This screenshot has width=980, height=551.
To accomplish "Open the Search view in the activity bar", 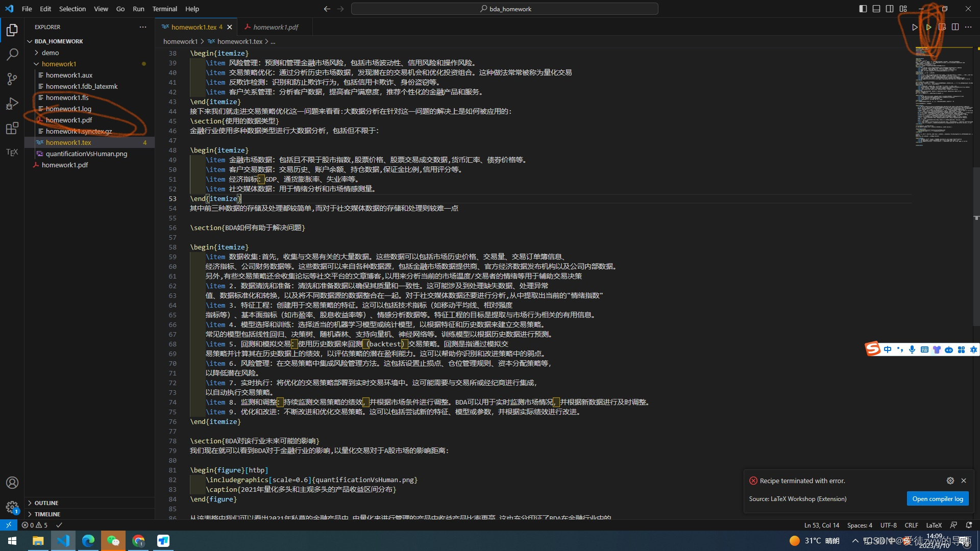I will coord(12,55).
